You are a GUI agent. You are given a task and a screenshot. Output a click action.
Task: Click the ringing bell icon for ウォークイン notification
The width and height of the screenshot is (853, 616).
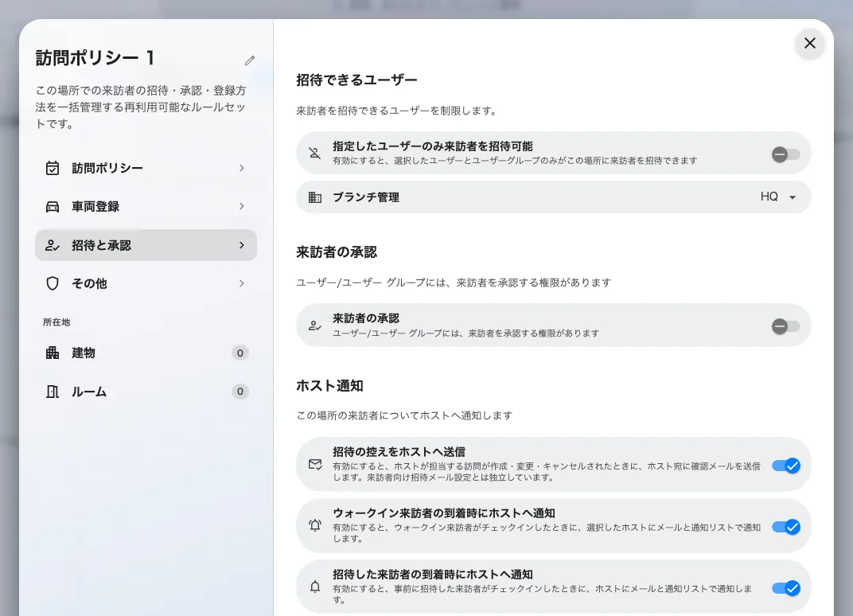tap(315, 525)
